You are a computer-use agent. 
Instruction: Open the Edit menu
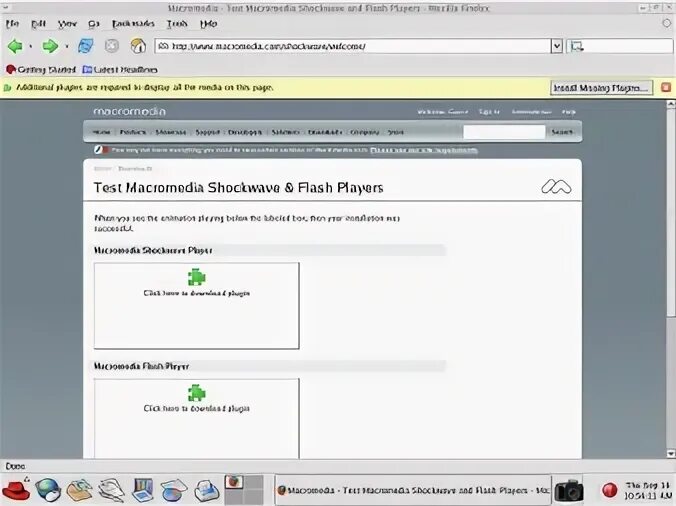tap(38, 24)
